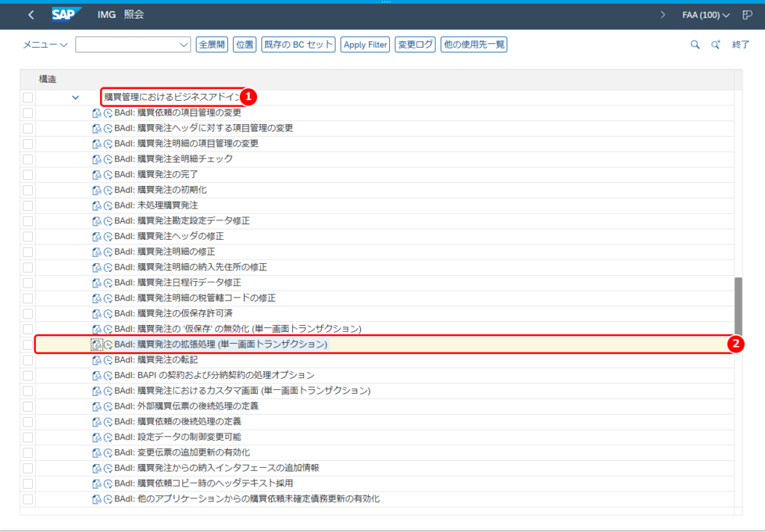Viewport: 765px width, 532px height.
Task: Collapse the 購買管理におけるビジネスアドイン node
Action: click(x=75, y=97)
